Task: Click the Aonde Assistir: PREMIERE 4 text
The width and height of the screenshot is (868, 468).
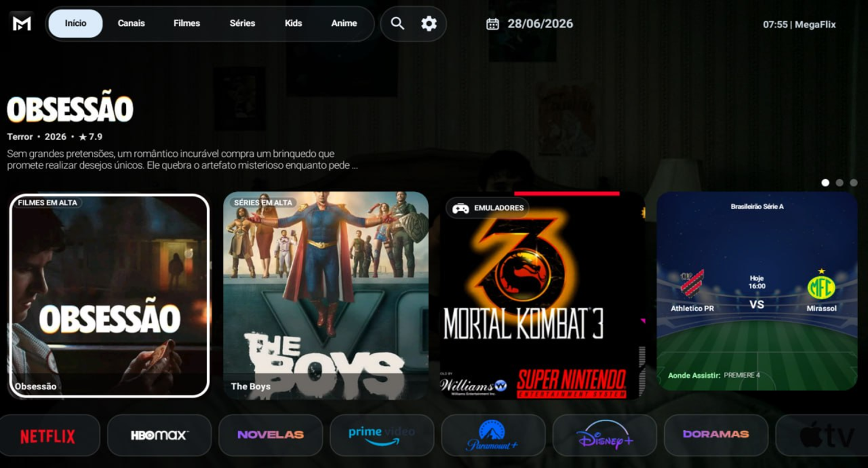Action: click(714, 375)
